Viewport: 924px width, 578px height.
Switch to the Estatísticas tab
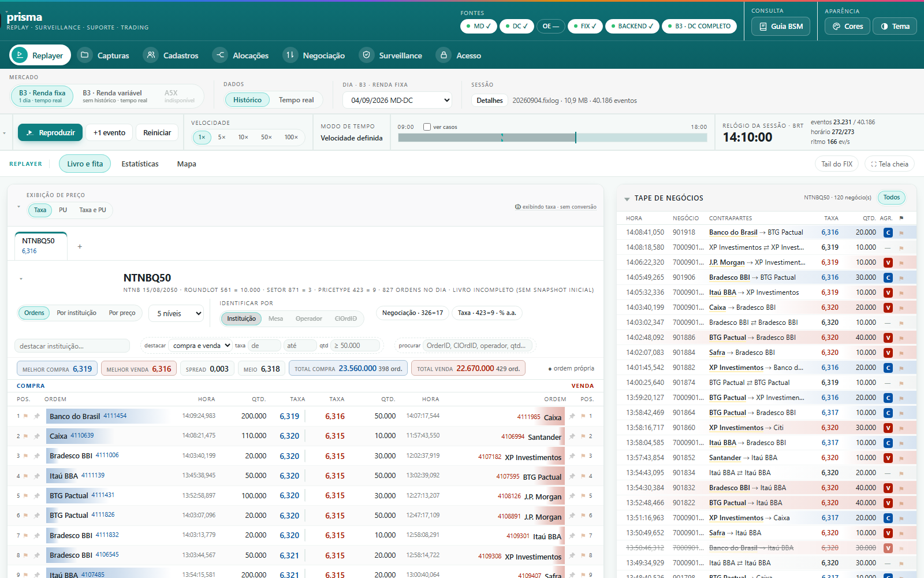(140, 164)
